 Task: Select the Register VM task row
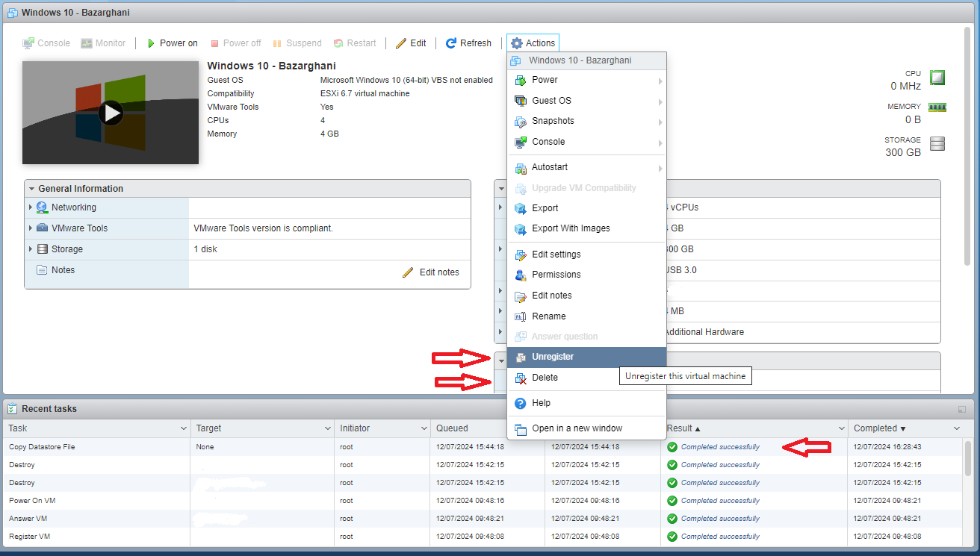(482, 537)
